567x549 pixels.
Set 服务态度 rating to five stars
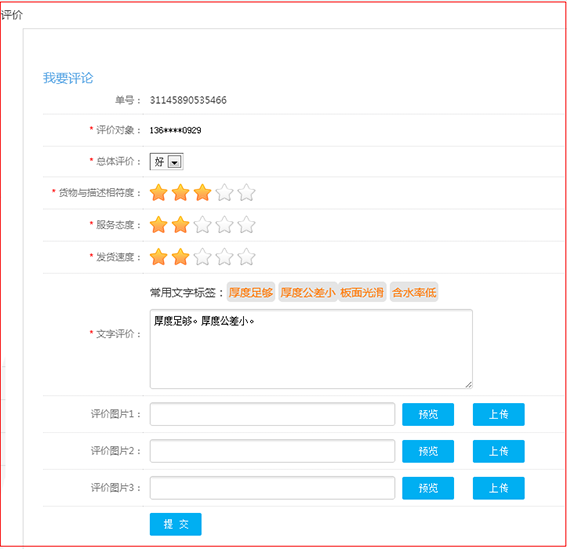click(x=246, y=225)
